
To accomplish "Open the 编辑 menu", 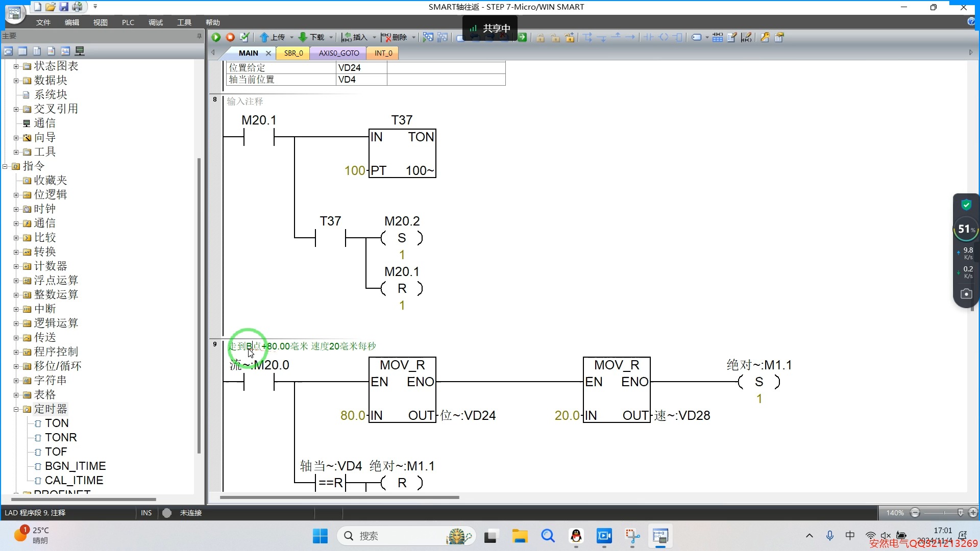I will pyautogui.click(x=72, y=22).
